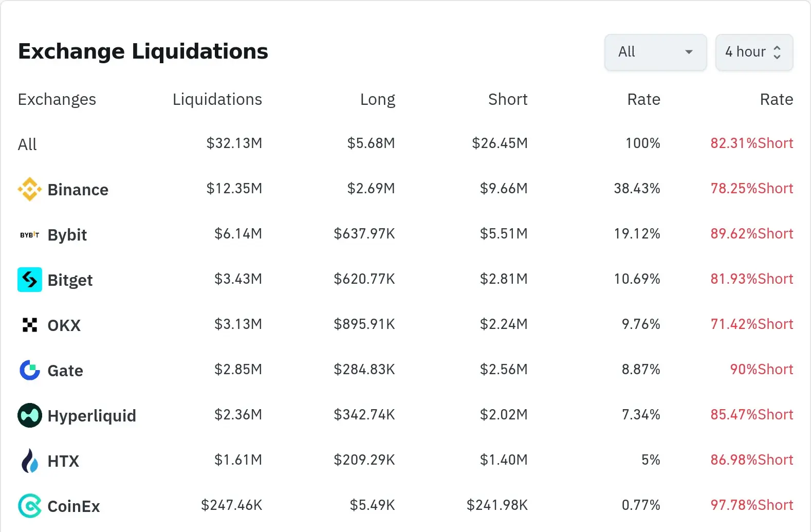Screen dimensions: 811x532
Task: Open the All filter dropdown
Action: pos(655,52)
